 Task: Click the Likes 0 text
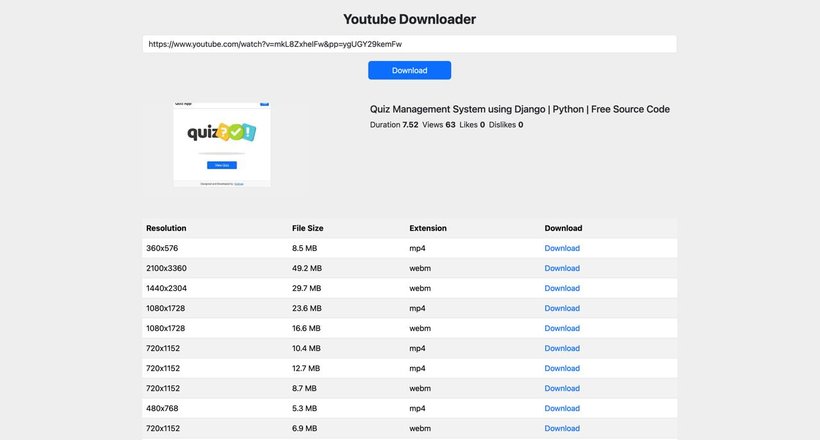click(x=472, y=125)
